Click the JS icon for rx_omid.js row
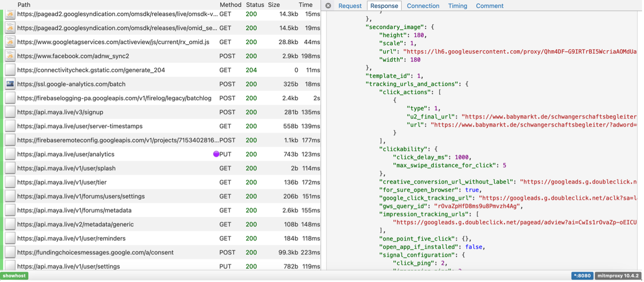Screen dimensions: 644x282 pos(10,42)
